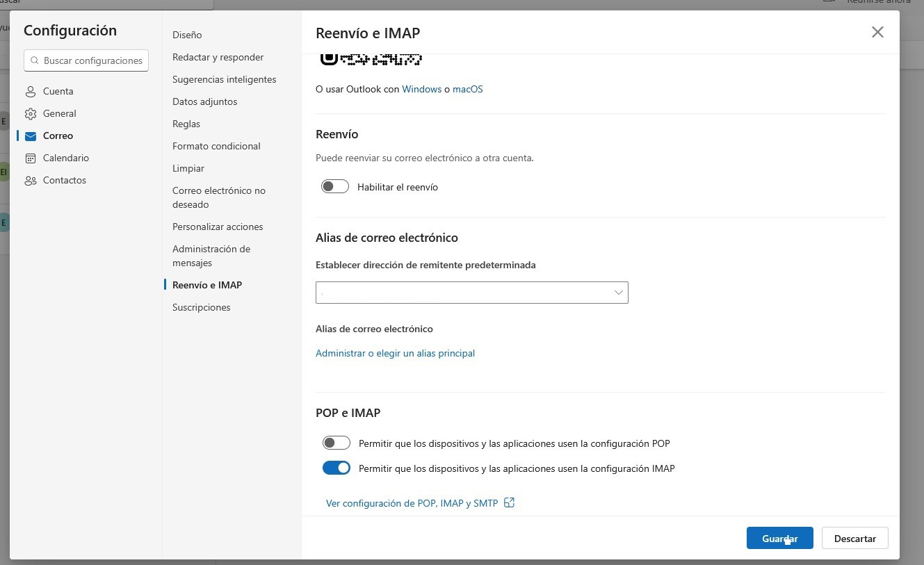Screen dimensions: 924x565
Task: Toggle POP configuration access switch
Action: tap(337, 443)
